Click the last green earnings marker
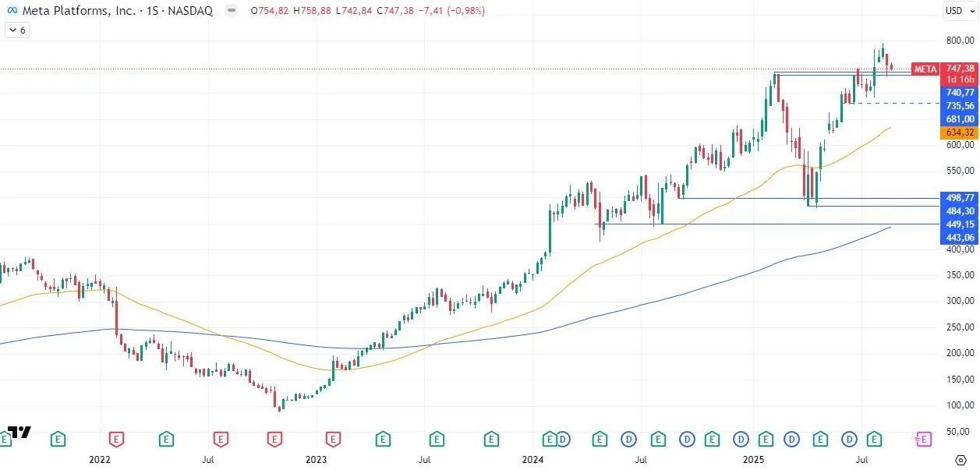The width and height of the screenshot is (980, 470). (x=876, y=439)
